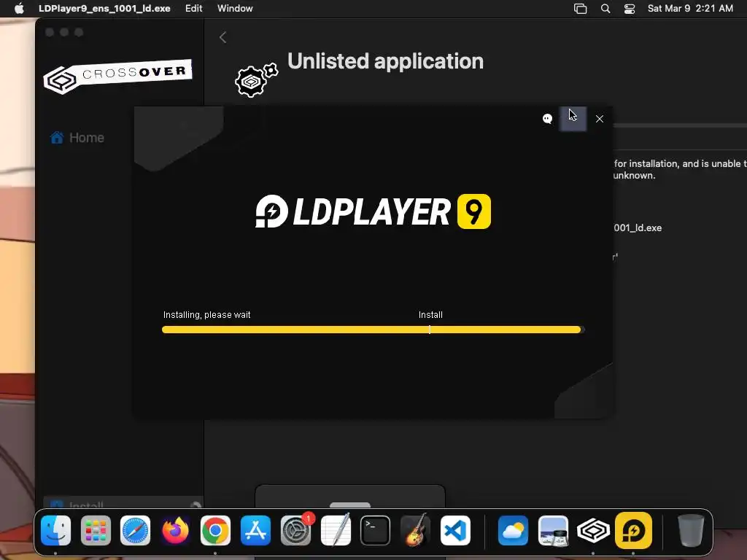Open Preview app in the Dock

(x=553, y=530)
